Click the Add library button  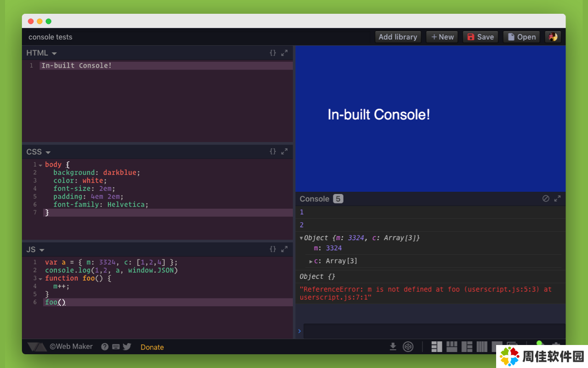click(x=398, y=37)
